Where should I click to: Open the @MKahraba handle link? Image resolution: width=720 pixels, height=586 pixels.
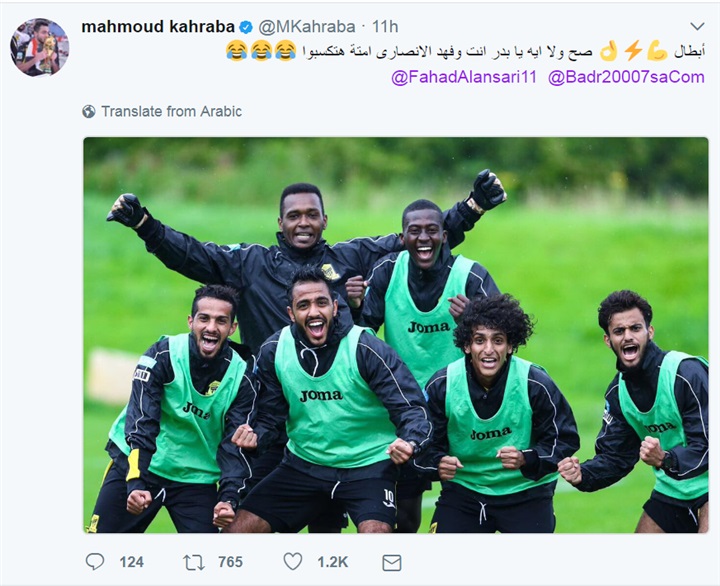(307, 27)
